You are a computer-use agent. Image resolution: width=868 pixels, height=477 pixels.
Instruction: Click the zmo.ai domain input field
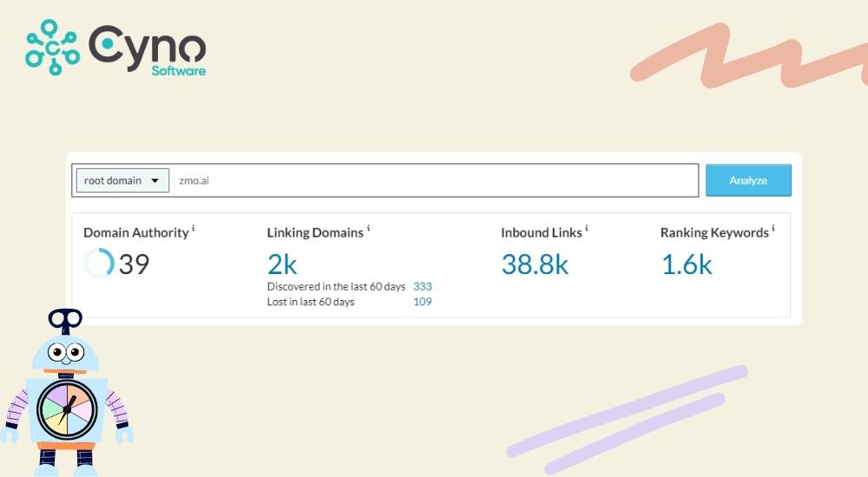pos(434,180)
